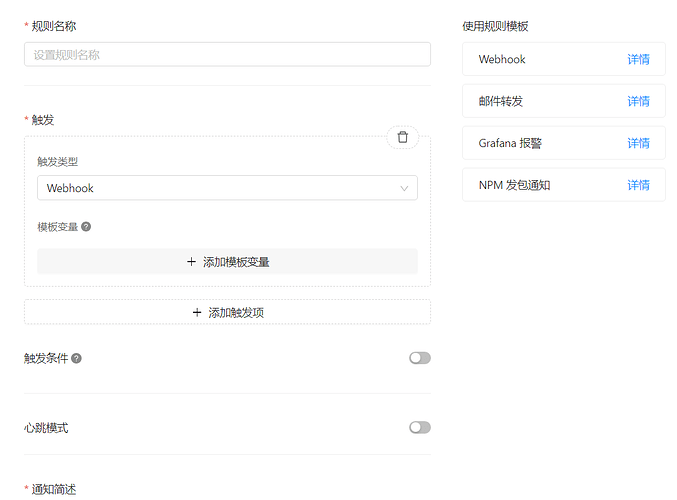677x500 pixels.
Task: Select the Webhook rule template card
Action: [x=563, y=59]
